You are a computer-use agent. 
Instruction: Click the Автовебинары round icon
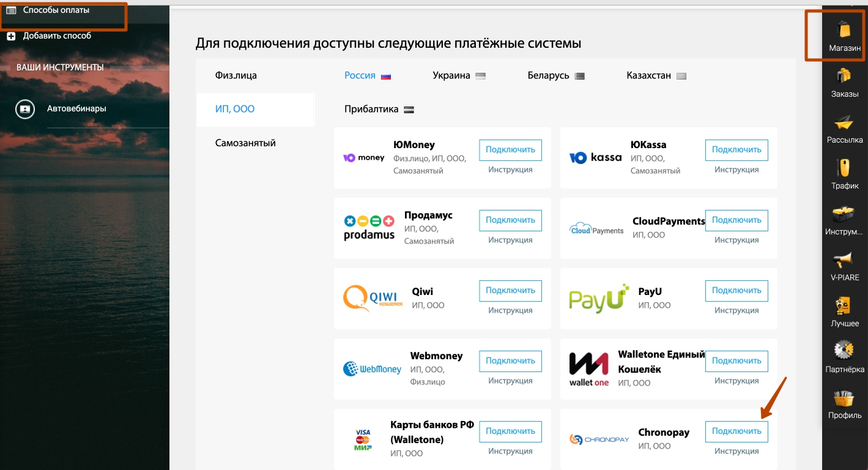tap(25, 109)
